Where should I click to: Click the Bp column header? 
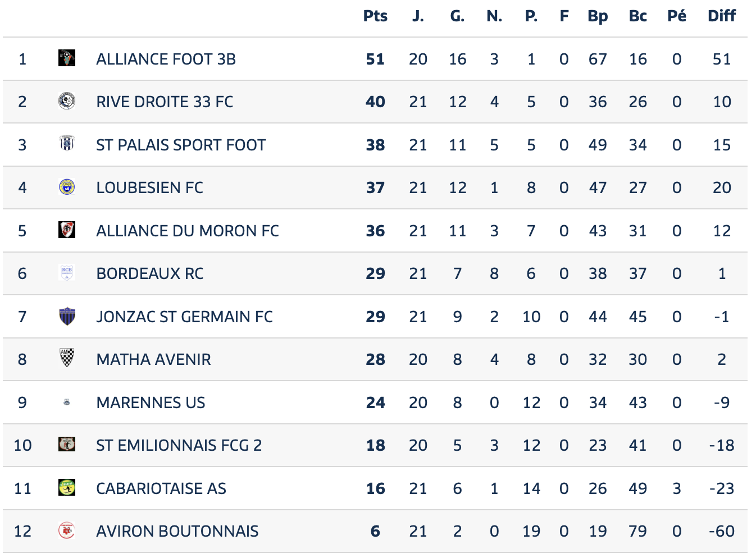click(x=598, y=16)
